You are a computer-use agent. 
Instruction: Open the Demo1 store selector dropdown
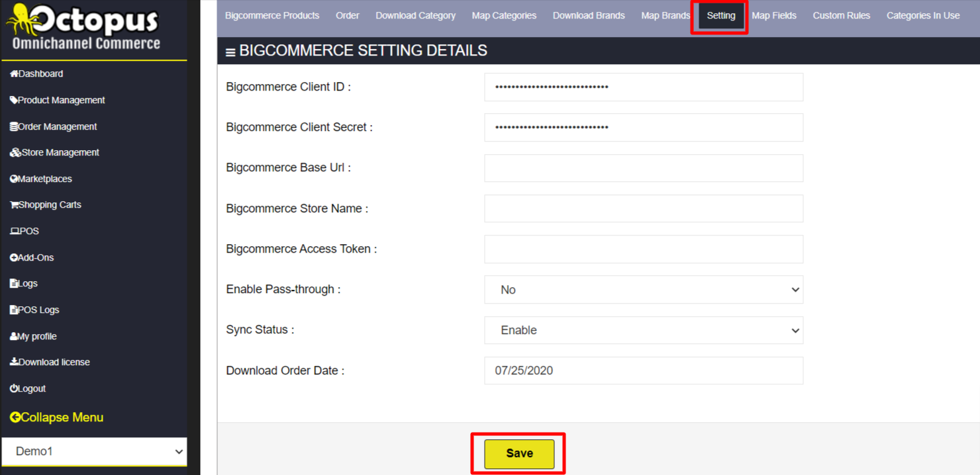(x=95, y=451)
